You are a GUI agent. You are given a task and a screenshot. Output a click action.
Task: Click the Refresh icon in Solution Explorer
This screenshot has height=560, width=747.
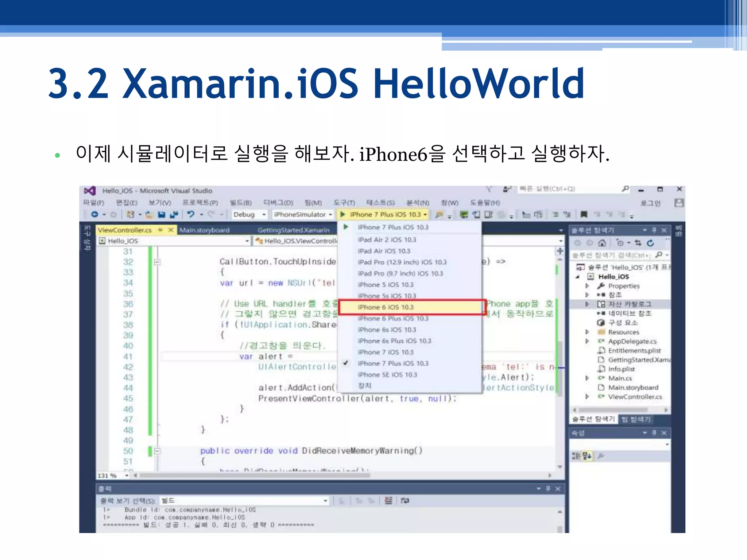click(x=650, y=243)
